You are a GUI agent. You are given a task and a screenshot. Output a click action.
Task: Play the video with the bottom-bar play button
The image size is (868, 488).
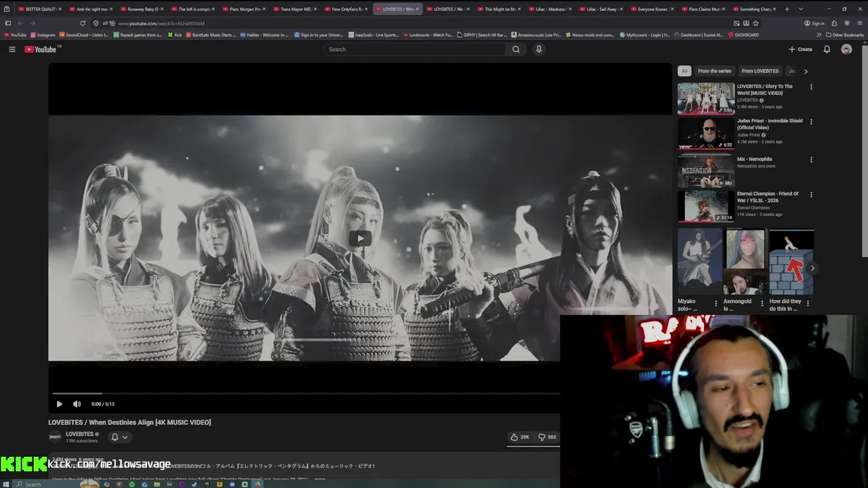[59, 404]
